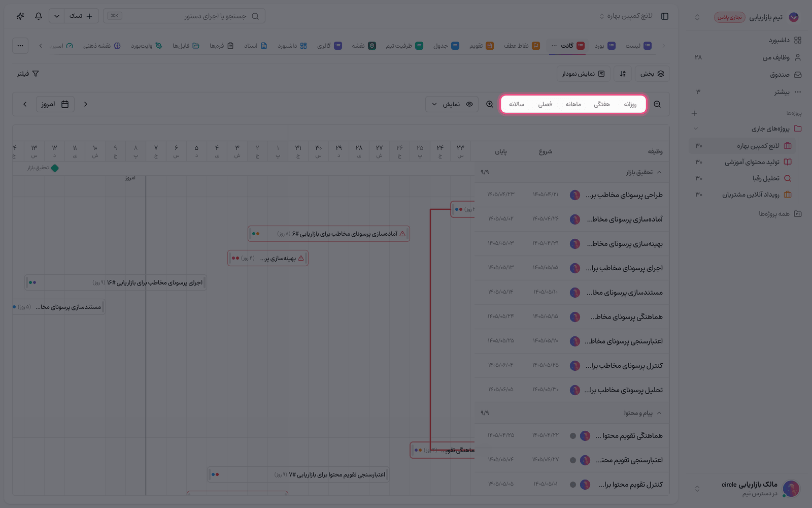The image size is (812, 508).
Task: Collapse the تحقیق بازار task group
Action: [659, 172]
